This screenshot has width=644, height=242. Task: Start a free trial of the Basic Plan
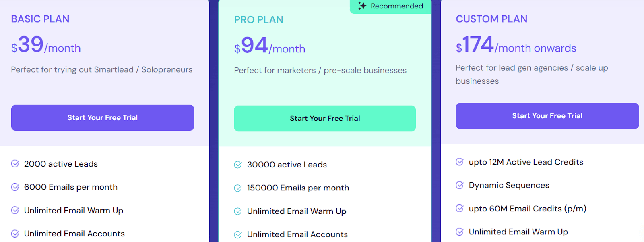pyautogui.click(x=103, y=117)
